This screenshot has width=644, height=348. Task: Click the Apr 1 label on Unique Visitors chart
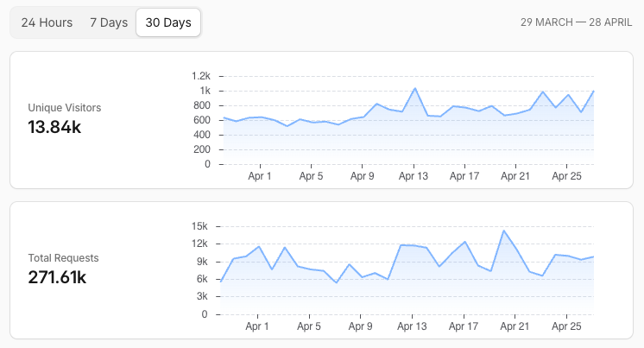pos(259,176)
